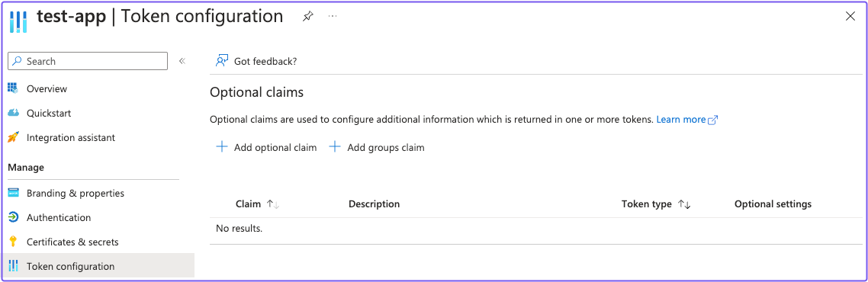Open Integration assistant
868x282 pixels.
click(71, 137)
